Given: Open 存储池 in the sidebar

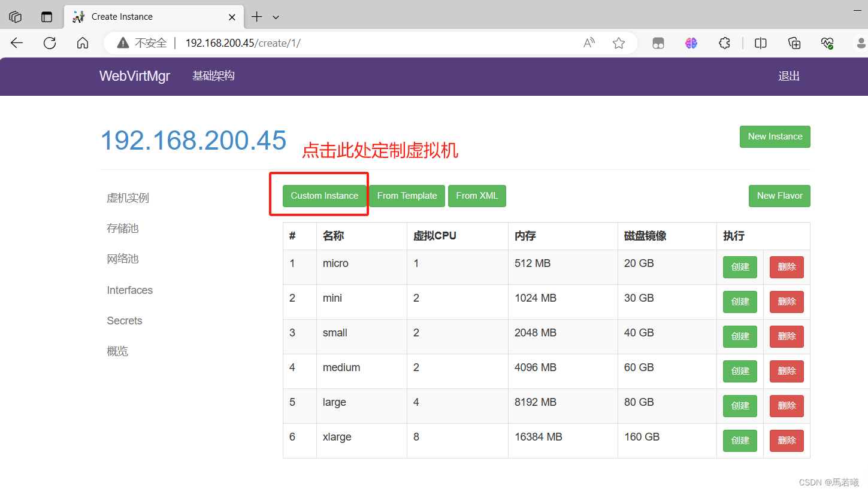Looking at the screenshot, I should pos(123,229).
